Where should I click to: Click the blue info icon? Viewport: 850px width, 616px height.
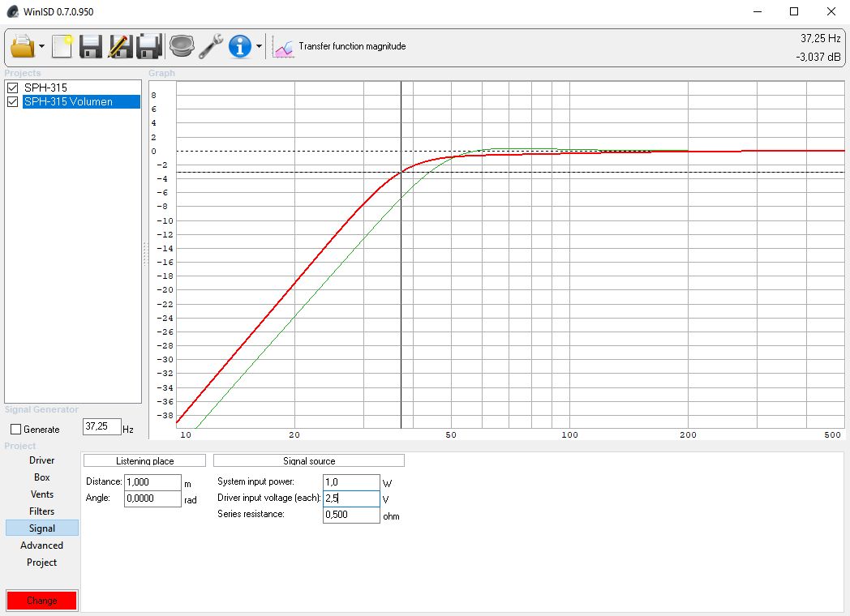[x=240, y=46]
